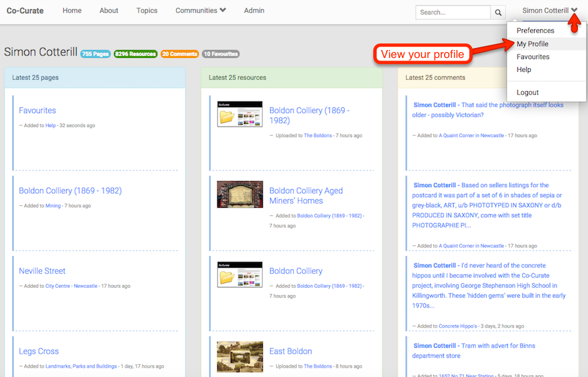Open the Neville Street page link
Image resolution: width=588 pixels, height=377 pixels.
pyautogui.click(x=42, y=271)
